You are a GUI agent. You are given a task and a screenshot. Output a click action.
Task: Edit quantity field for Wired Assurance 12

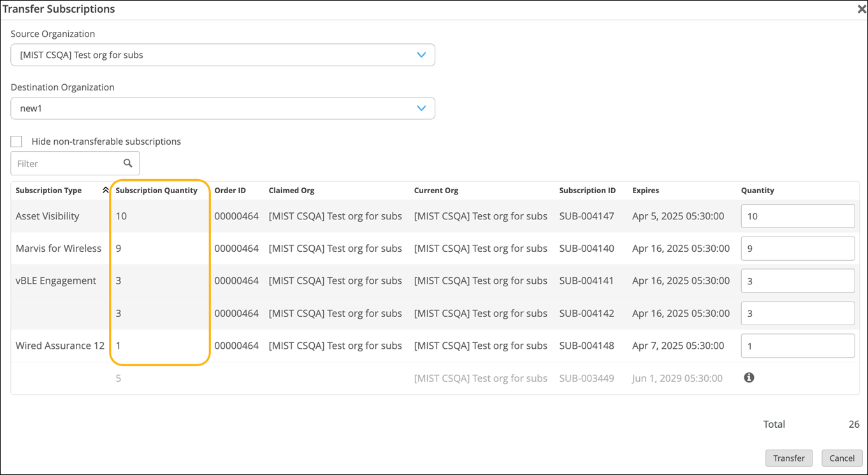click(797, 346)
